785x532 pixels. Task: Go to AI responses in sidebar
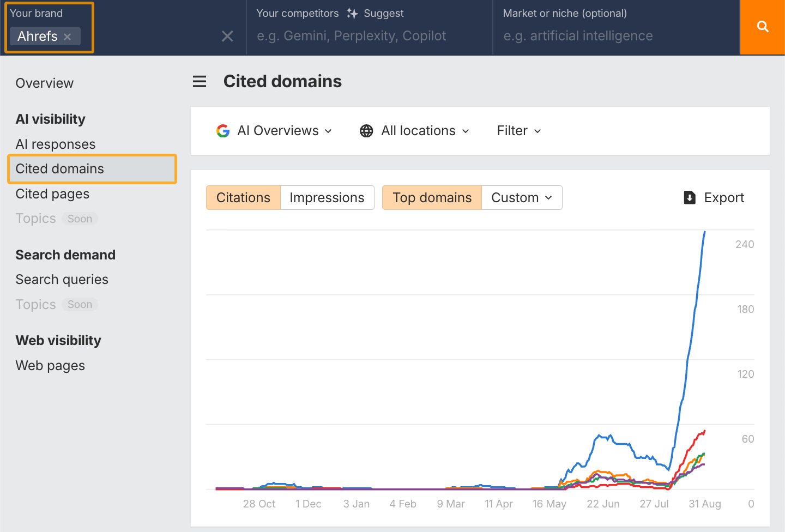pos(56,144)
